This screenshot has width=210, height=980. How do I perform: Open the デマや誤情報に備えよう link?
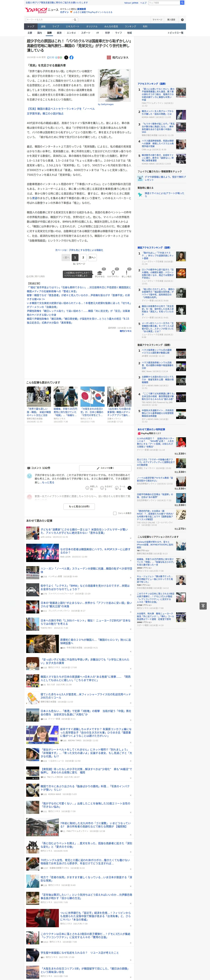(165, 178)
